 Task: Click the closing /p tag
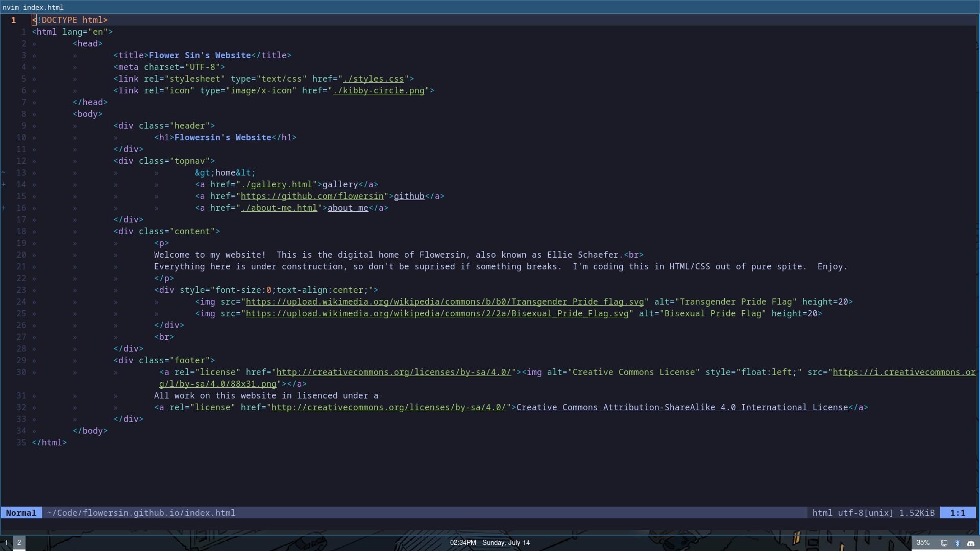point(164,278)
